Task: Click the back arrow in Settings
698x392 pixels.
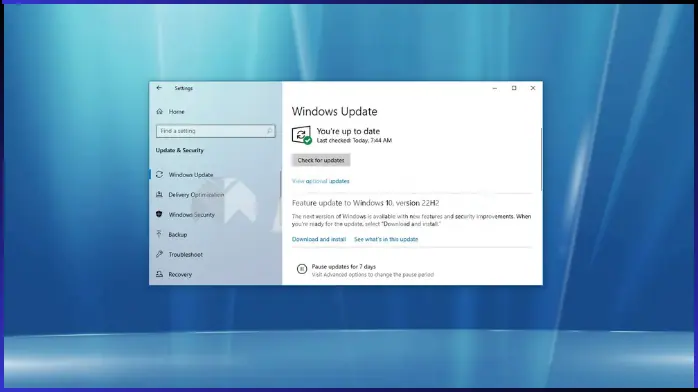Action: point(159,88)
